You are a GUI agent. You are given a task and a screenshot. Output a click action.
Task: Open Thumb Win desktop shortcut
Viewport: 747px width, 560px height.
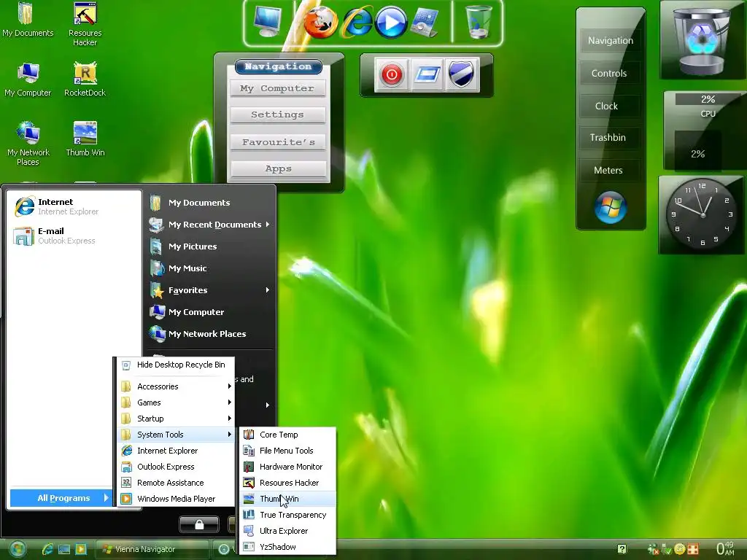pos(85,139)
